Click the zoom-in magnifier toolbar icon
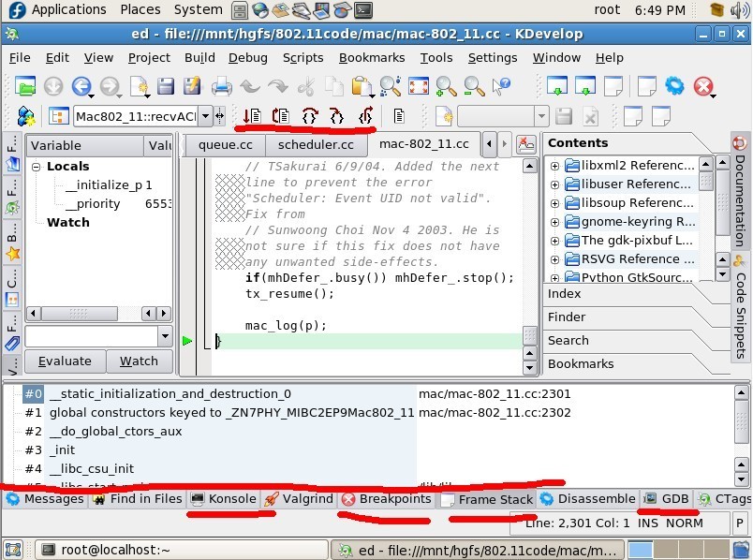753x560 pixels. pyautogui.click(x=443, y=91)
